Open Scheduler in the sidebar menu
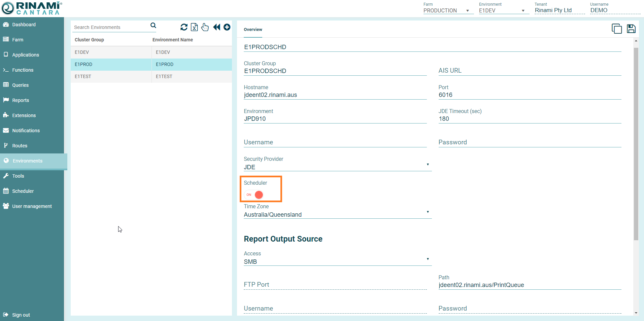 click(x=23, y=191)
